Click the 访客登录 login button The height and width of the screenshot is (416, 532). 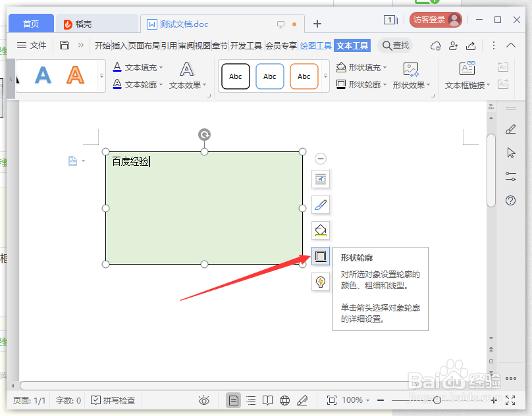[x=436, y=20]
